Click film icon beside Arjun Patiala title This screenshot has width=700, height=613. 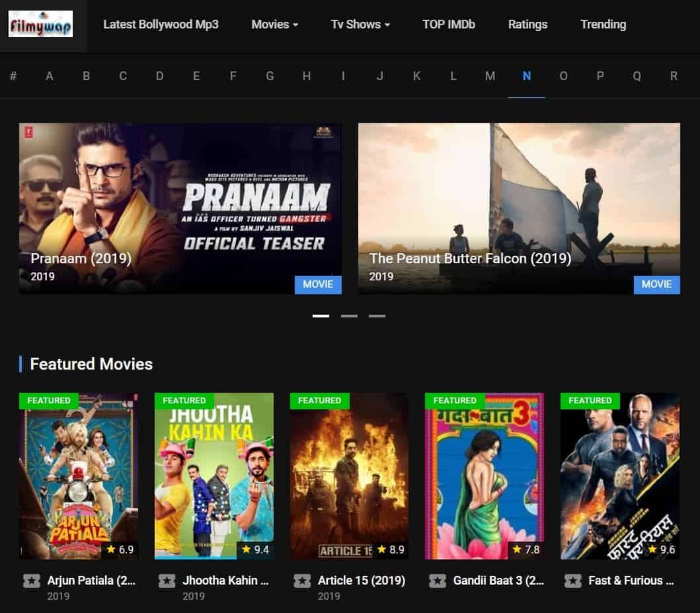tap(31, 581)
